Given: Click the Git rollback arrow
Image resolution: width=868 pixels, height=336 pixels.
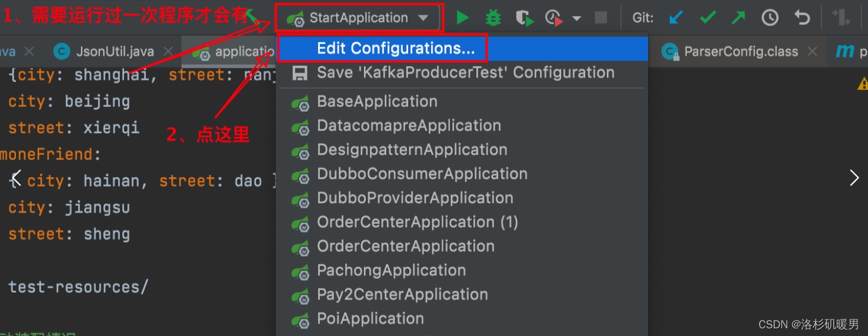Looking at the screenshot, I should (802, 18).
